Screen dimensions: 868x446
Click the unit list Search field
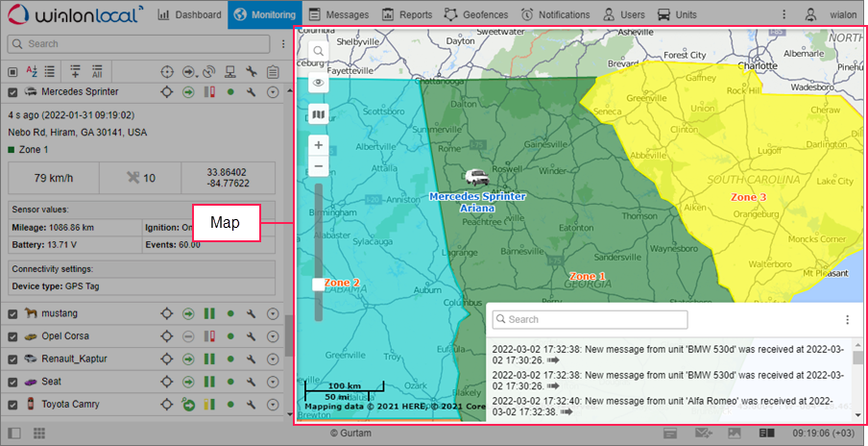point(138,44)
